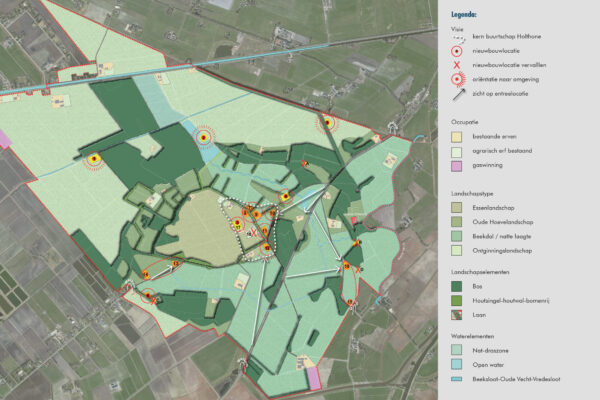This screenshot has height=400, width=600.
Task: Click the Oude Hoevelandschap legend swatch
Action: [x=457, y=222]
